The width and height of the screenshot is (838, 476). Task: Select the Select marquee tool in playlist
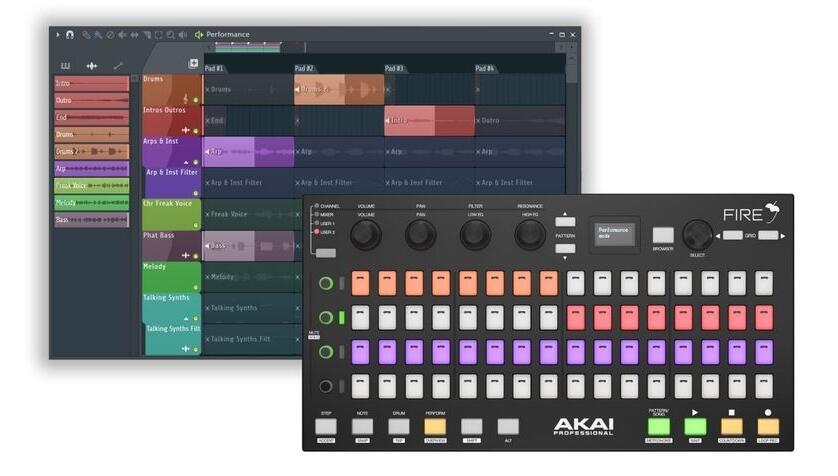point(159,35)
